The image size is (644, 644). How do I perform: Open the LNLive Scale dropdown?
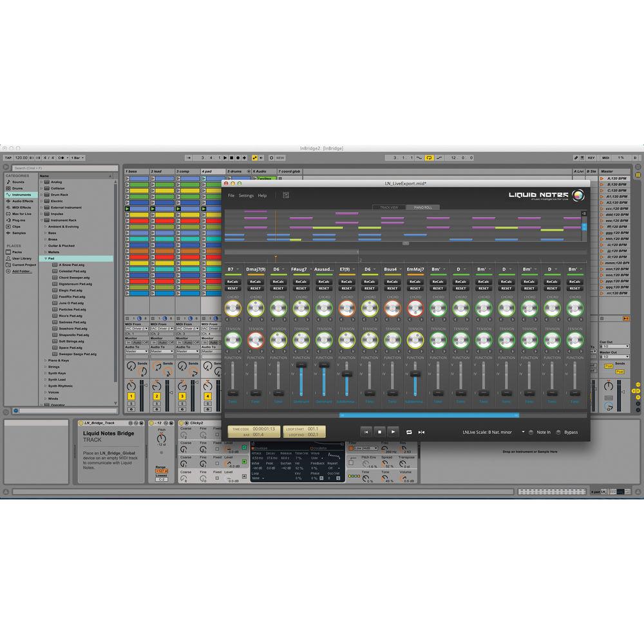pos(523,432)
